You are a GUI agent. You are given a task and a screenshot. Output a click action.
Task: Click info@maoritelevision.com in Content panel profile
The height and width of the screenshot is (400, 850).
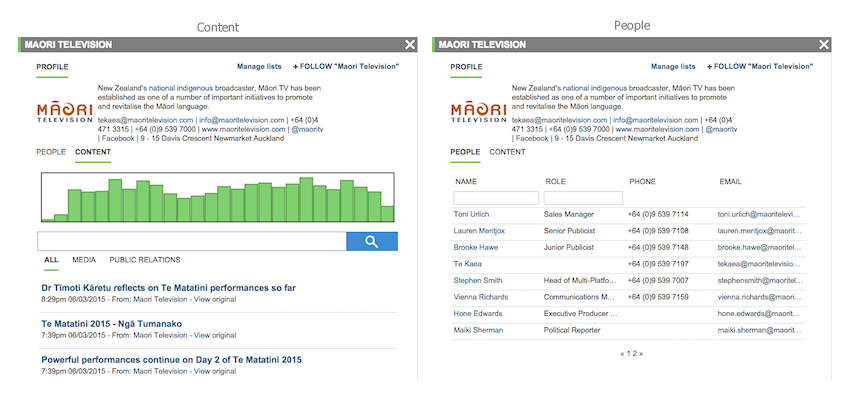tap(242, 120)
